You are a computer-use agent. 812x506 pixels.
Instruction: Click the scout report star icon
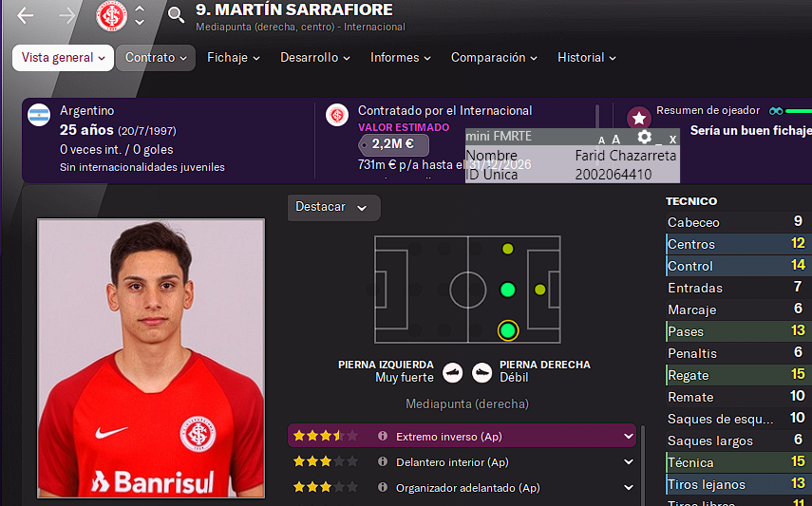(x=639, y=118)
